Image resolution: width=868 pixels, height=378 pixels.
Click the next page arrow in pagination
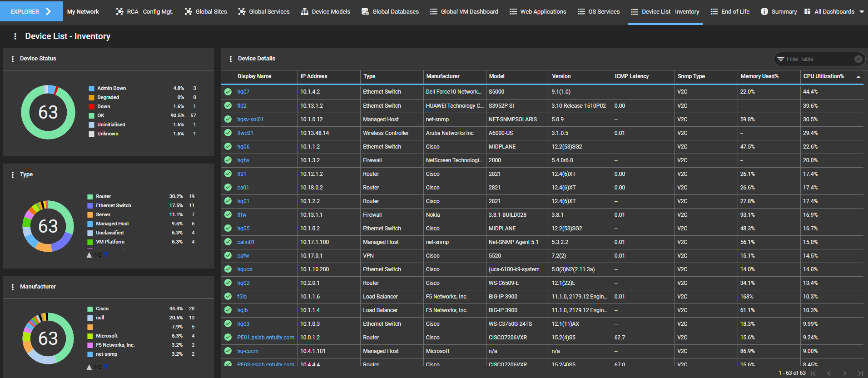pyautogui.click(x=844, y=373)
